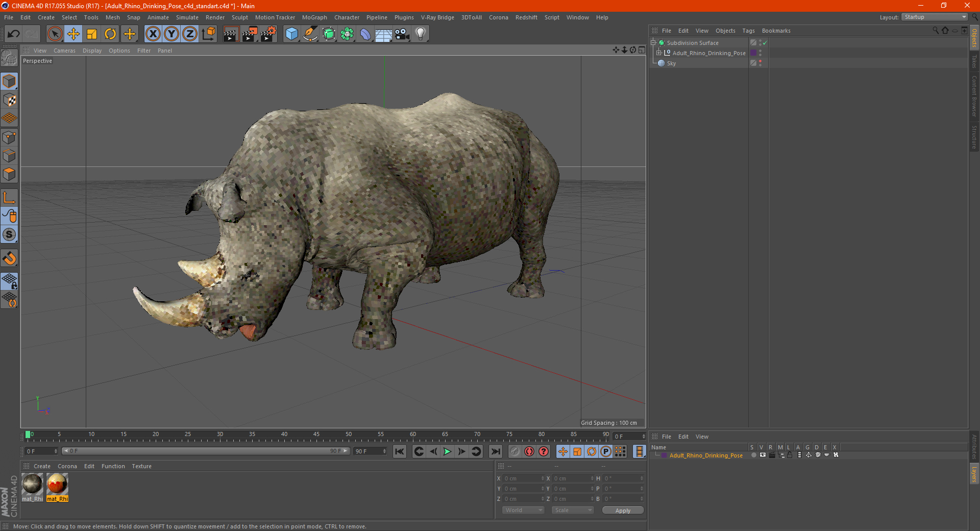Screen dimensions: 980x531
Task: Open the camera object icon
Action: [402, 34]
